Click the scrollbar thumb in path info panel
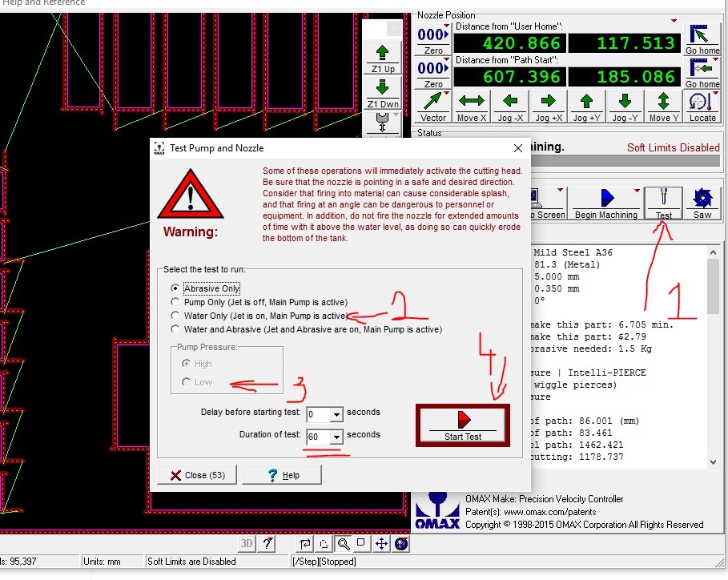The width and height of the screenshot is (728, 580). [713, 287]
